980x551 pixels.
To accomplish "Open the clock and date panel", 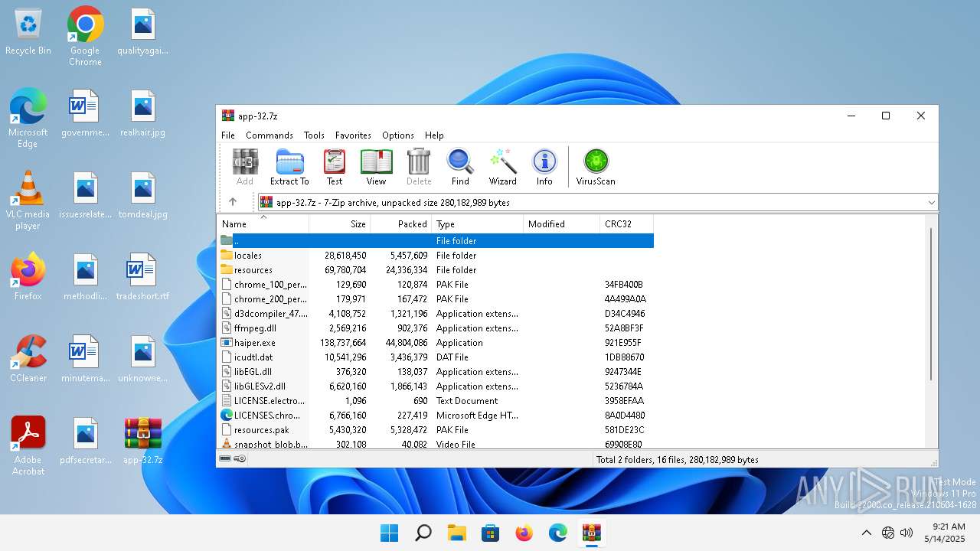I will (945, 533).
